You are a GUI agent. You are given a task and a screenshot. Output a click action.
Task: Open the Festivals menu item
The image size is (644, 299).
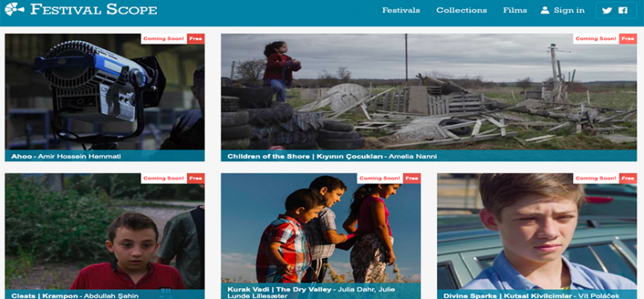401,10
